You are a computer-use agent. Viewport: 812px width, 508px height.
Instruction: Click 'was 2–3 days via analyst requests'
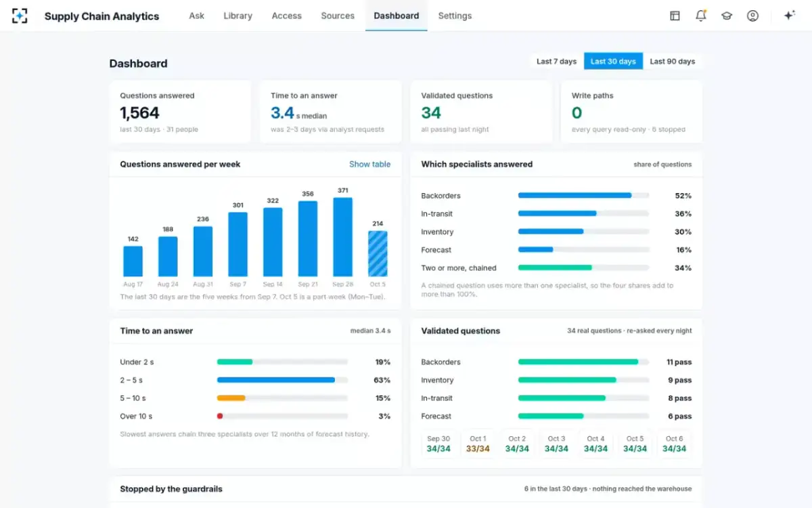click(328, 129)
